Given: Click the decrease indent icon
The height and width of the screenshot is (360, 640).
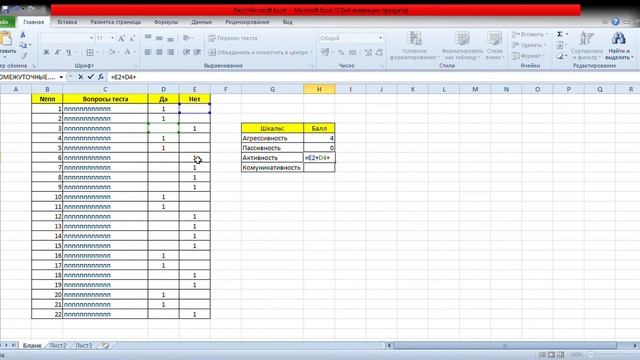Looking at the screenshot, I should click(x=186, y=52).
